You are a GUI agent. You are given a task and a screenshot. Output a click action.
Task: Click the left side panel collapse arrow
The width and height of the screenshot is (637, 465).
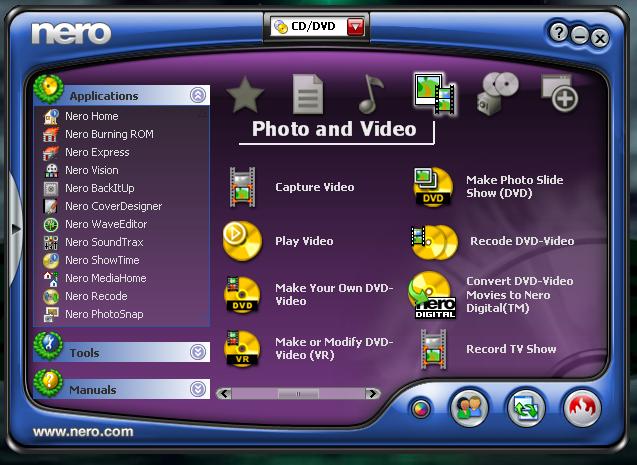click(16, 229)
